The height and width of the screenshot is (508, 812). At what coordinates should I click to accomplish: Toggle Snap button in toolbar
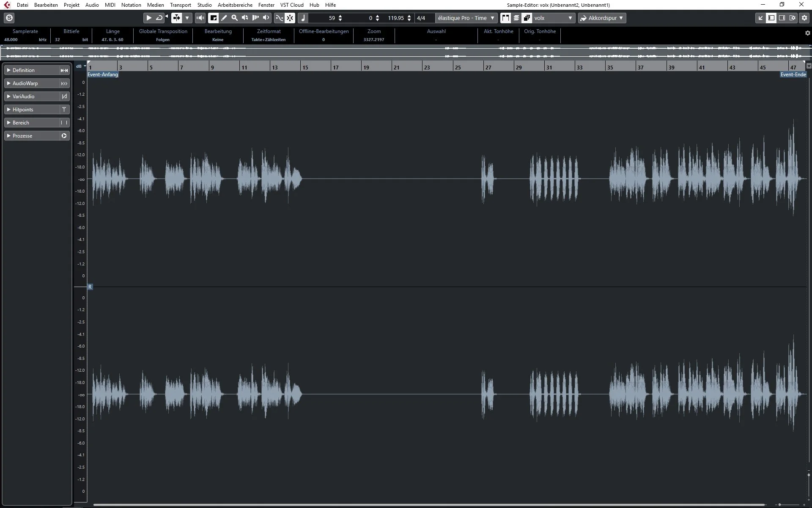290,18
